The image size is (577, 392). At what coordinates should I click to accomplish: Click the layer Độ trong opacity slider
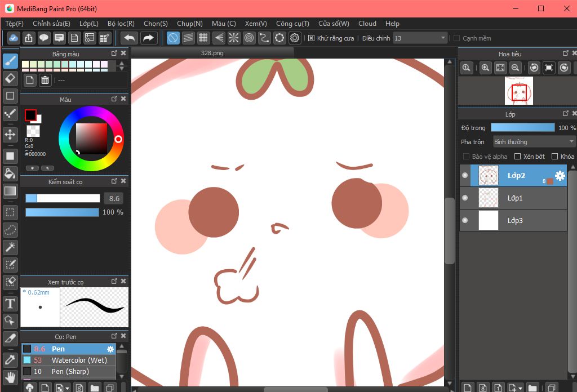(x=523, y=128)
